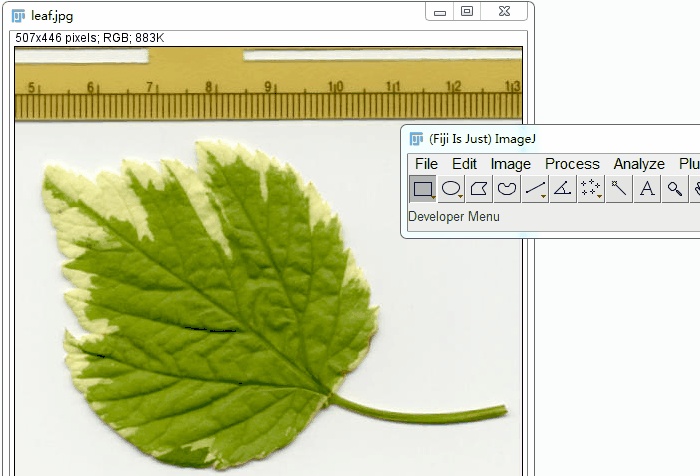
Task: Select the Straight Line tool
Action: click(535, 189)
